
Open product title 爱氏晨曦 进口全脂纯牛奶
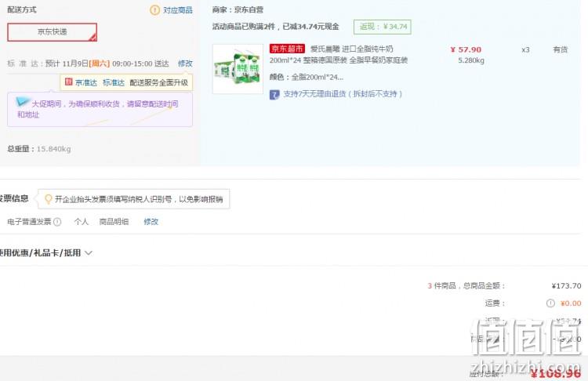[352, 49]
